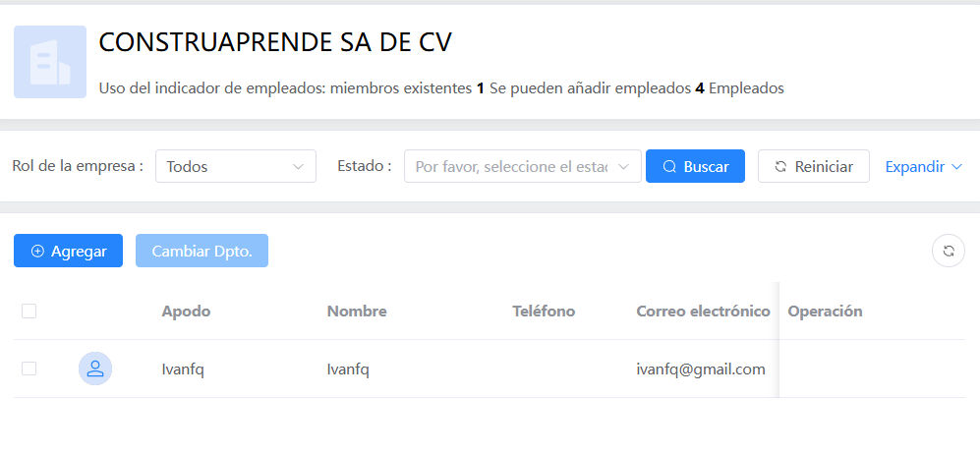The width and height of the screenshot is (980, 454).
Task: Click Agregar to add an employee
Action: [x=68, y=251]
